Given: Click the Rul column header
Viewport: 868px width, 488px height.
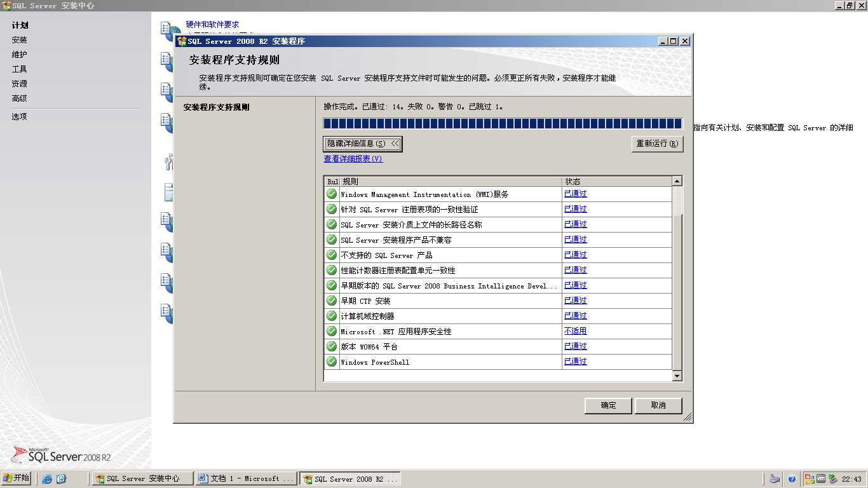Looking at the screenshot, I should click(x=332, y=181).
